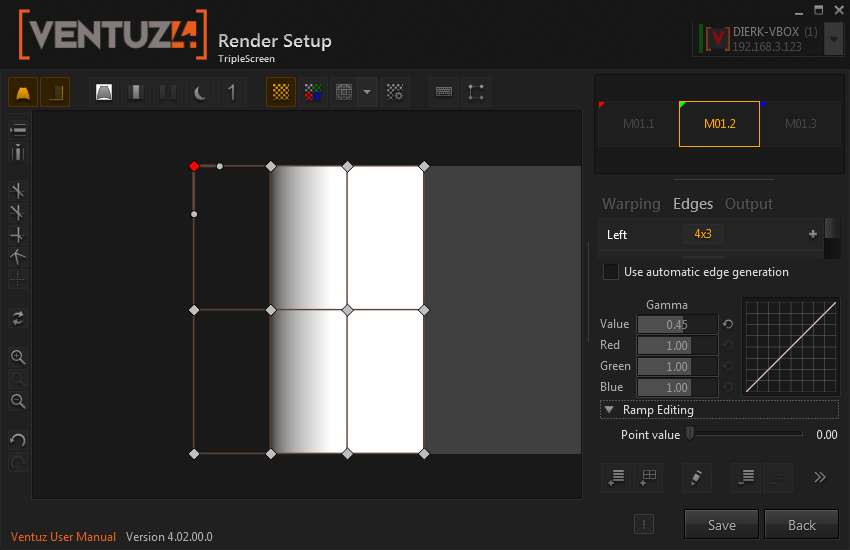850x550 pixels.
Task: Open the Ventuz User Manual link
Action: pos(64,537)
